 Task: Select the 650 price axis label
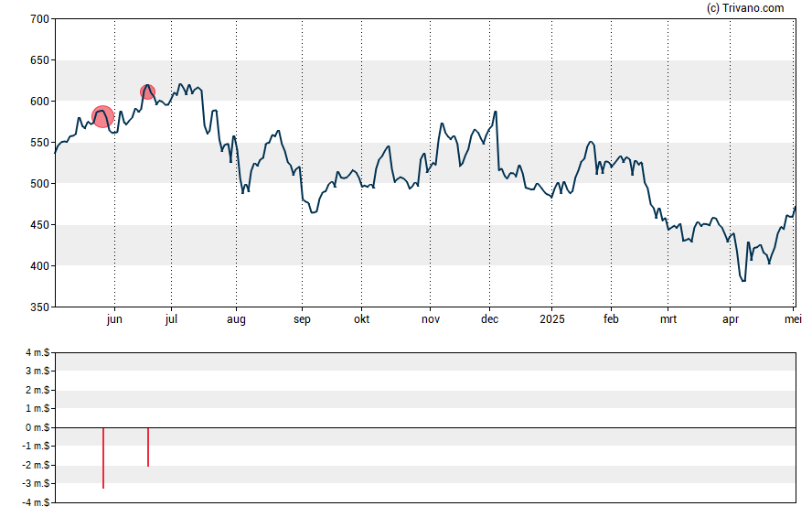(39, 60)
